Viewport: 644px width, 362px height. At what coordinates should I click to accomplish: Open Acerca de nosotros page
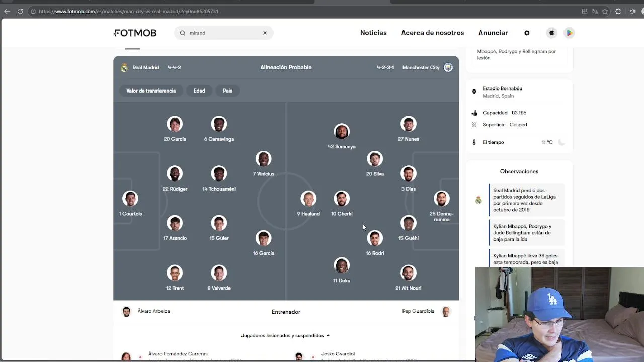(433, 33)
